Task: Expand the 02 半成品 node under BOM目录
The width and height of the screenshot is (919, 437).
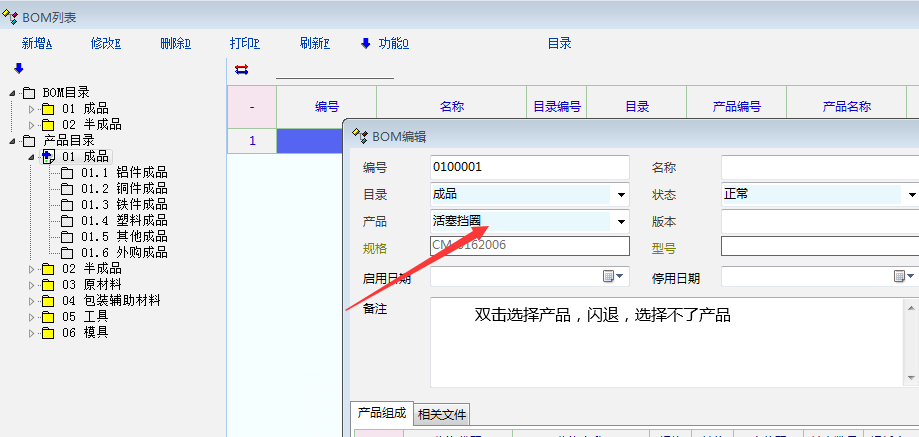Action: click(32, 125)
